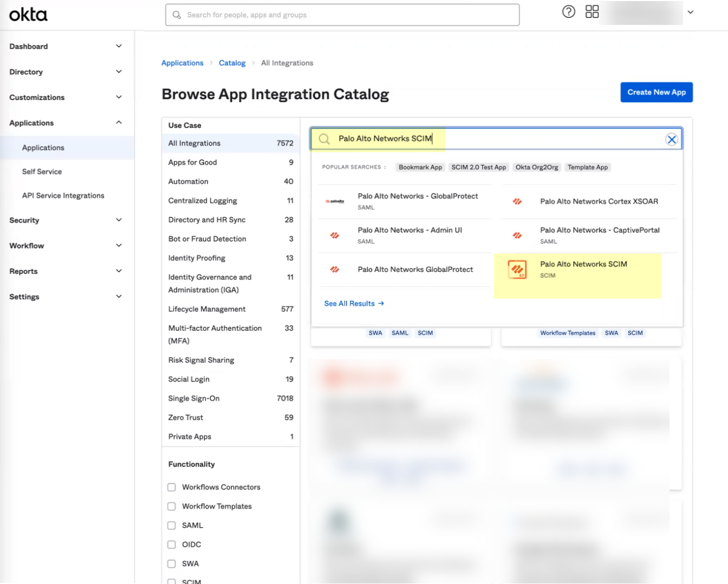Click the Okta logo
This screenshot has width=728, height=584.
click(x=28, y=15)
